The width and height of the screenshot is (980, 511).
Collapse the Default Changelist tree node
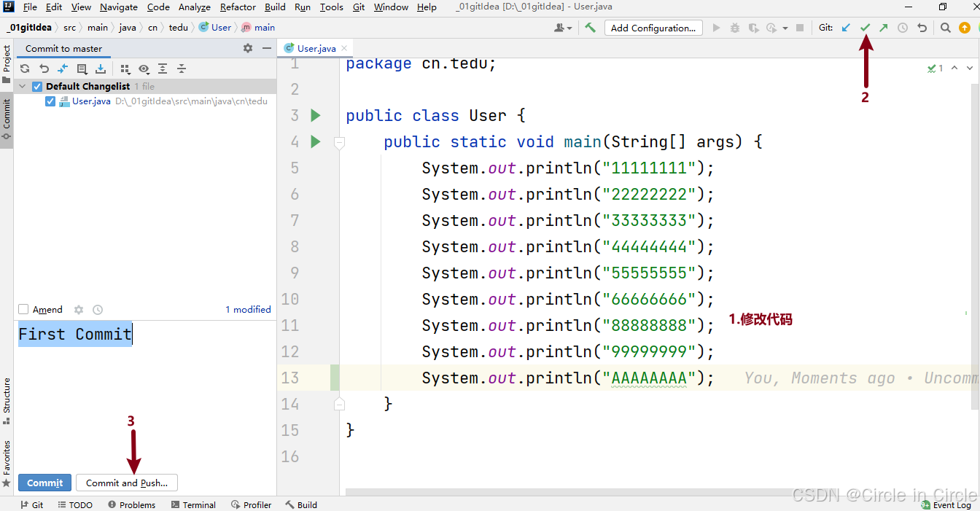(23, 87)
